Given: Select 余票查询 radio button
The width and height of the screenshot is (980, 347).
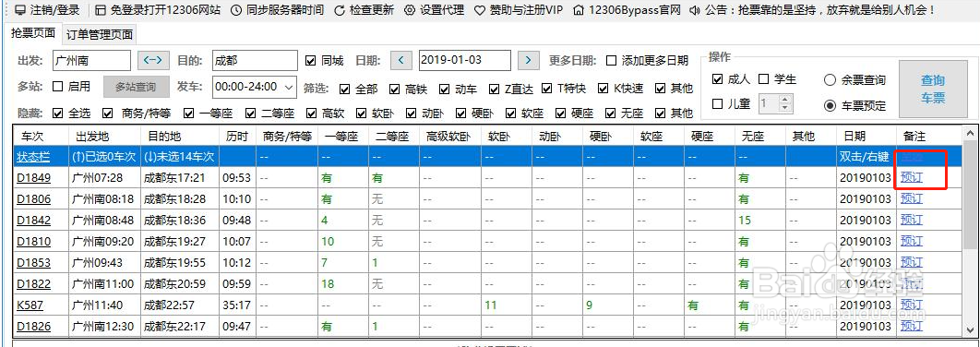Looking at the screenshot, I should 830,80.
